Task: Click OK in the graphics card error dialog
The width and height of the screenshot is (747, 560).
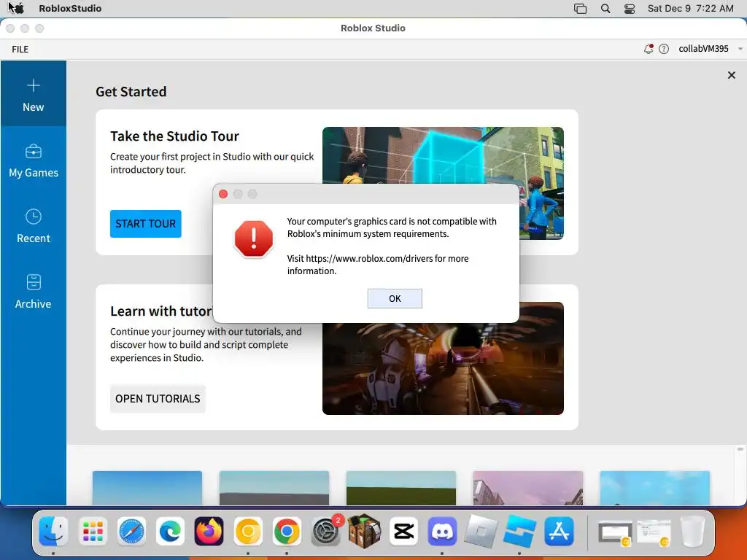Action: (395, 298)
